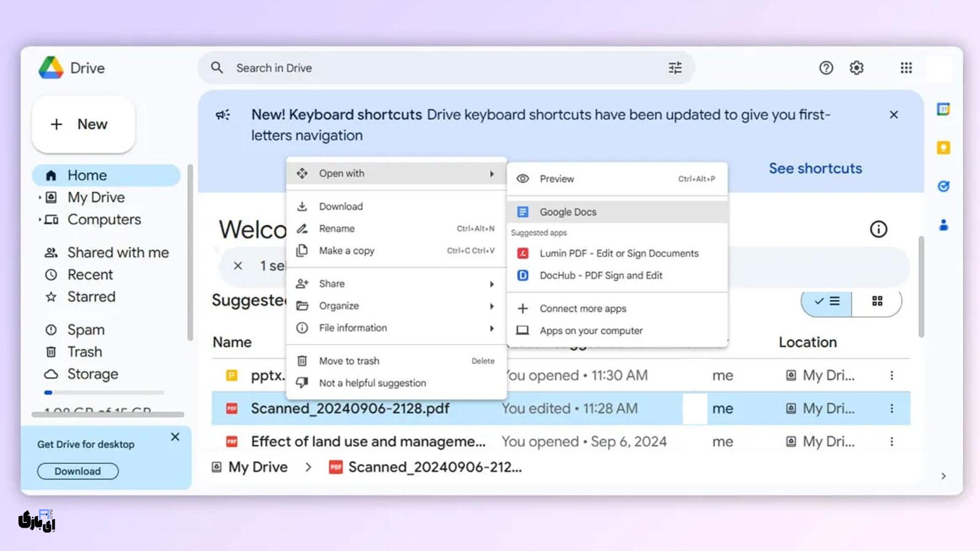Expand File information submenu arrow

(492, 328)
